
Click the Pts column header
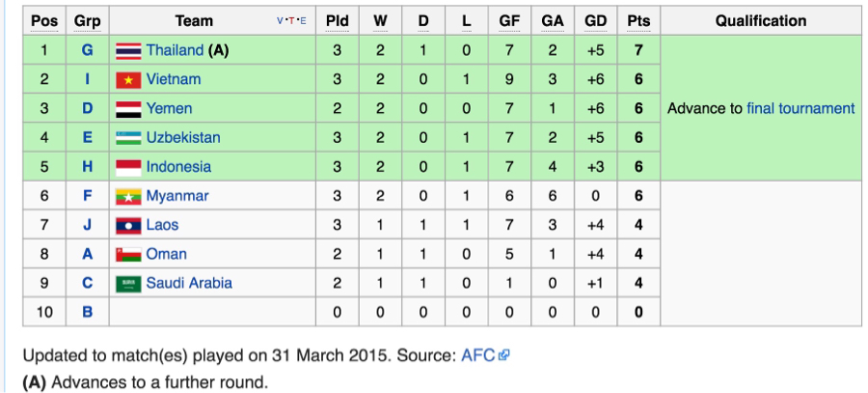(x=638, y=20)
